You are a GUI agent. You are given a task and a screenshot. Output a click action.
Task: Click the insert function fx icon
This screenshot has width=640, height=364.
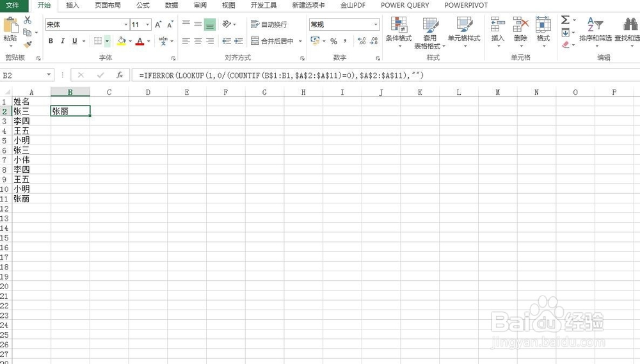120,75
